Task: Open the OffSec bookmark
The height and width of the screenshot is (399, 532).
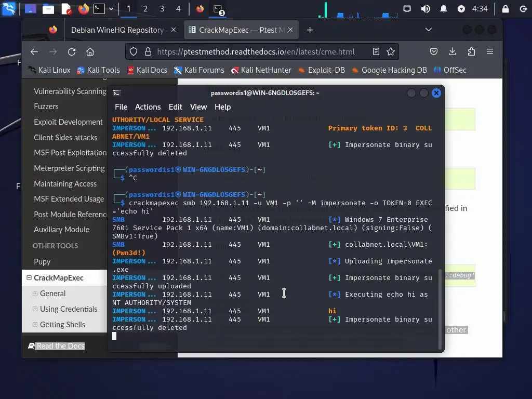Action: pos(450,70)
